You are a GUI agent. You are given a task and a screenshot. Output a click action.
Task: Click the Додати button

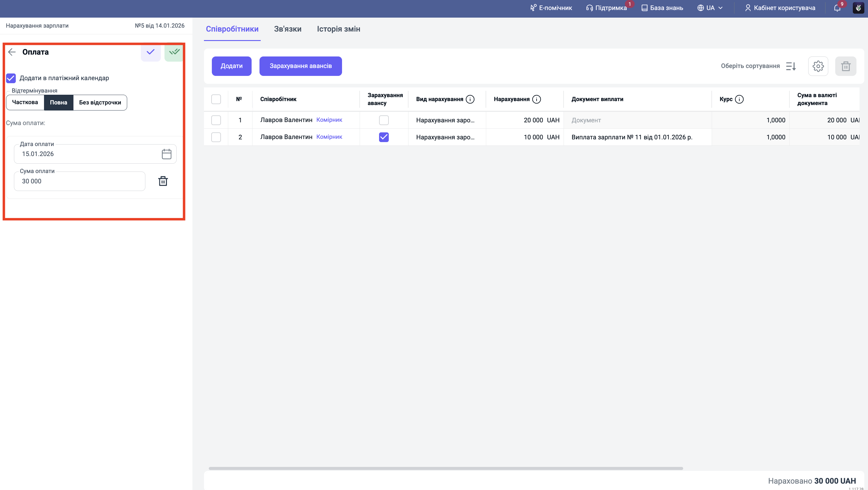[232, 66]
